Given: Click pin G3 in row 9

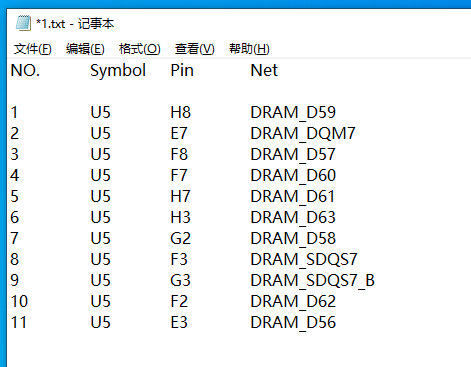Looking at the screenshot, I should pos(180,280).
